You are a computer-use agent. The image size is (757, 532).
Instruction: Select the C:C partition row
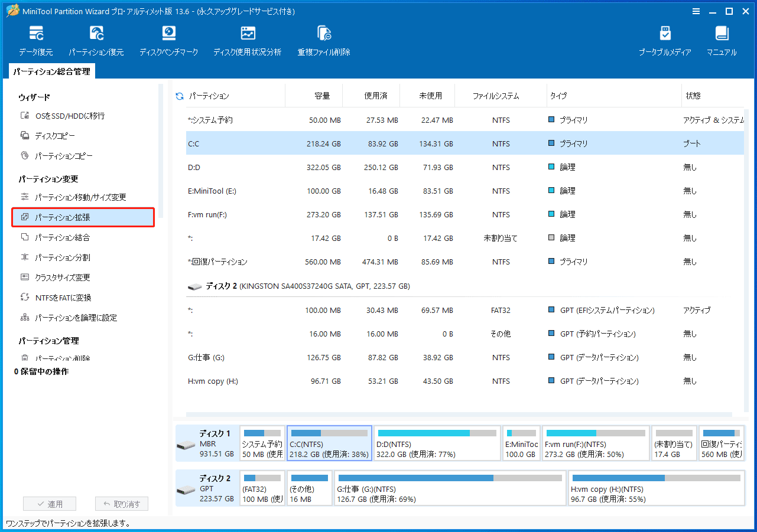point(464,143)
